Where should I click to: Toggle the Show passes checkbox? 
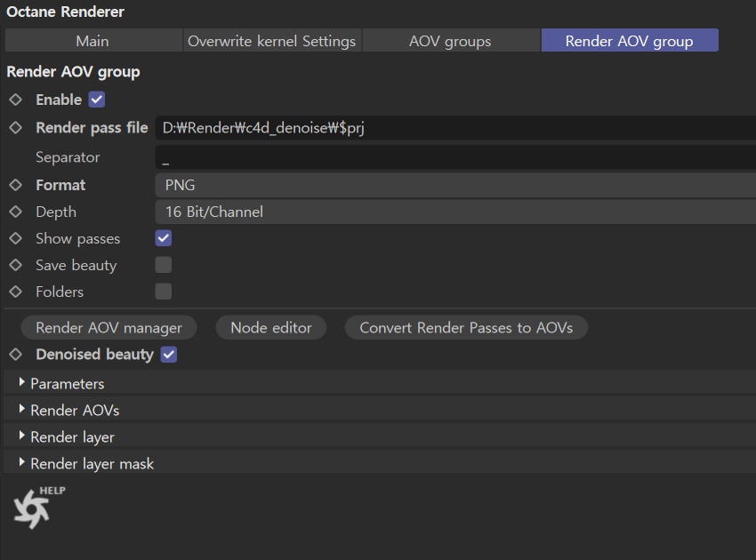[164, 238]
